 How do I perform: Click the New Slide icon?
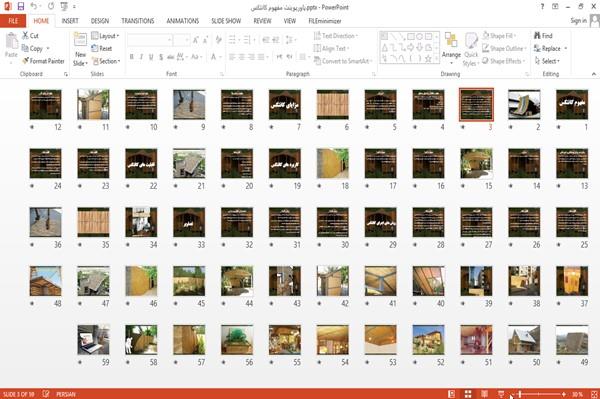click(80, 40)
